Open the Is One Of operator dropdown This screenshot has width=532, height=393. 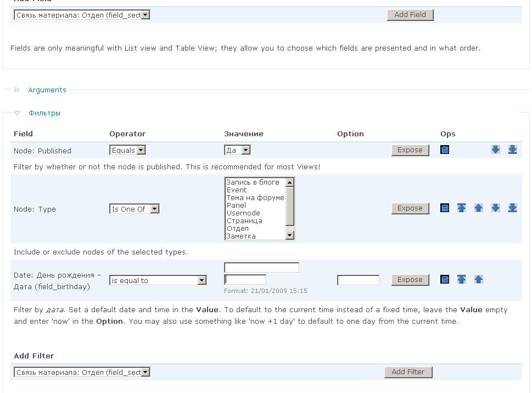[x=134, y=209]
